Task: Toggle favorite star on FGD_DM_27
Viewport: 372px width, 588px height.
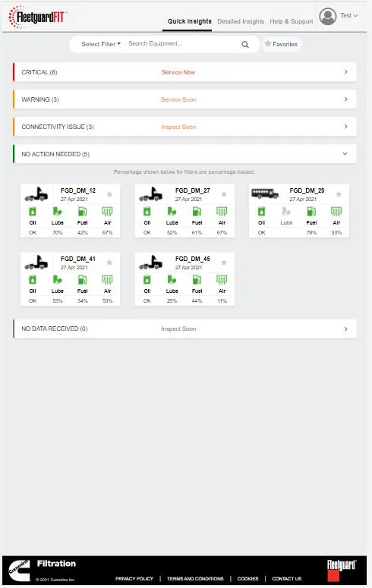Action: (x=224, y=194)
